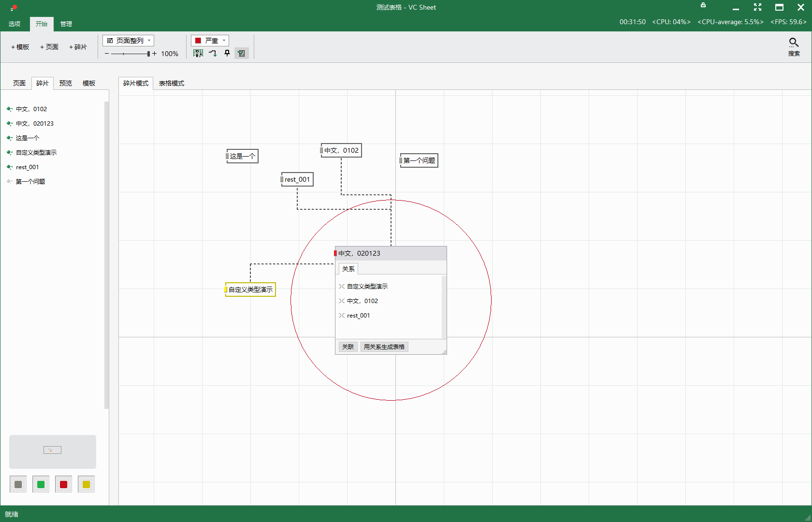
Task: Switch to the 表格模式 tab
Action: coord(172,83)
